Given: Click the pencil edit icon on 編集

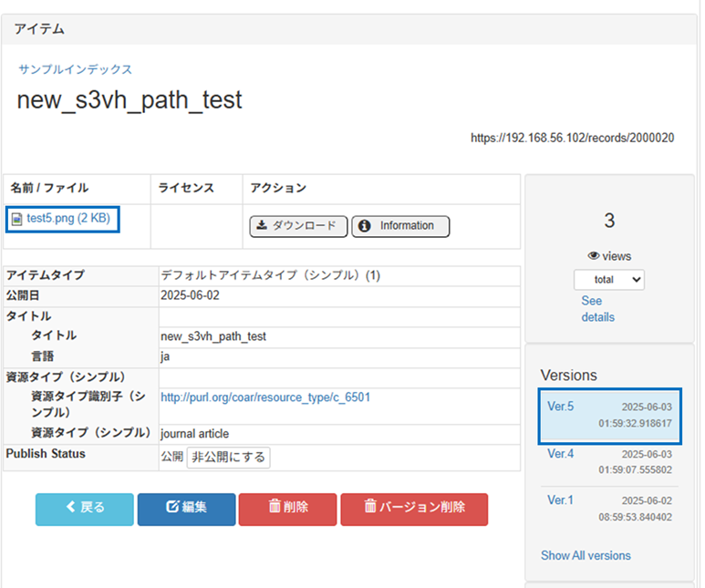Looking at the screenshot, I should click(x=171, y=509).
